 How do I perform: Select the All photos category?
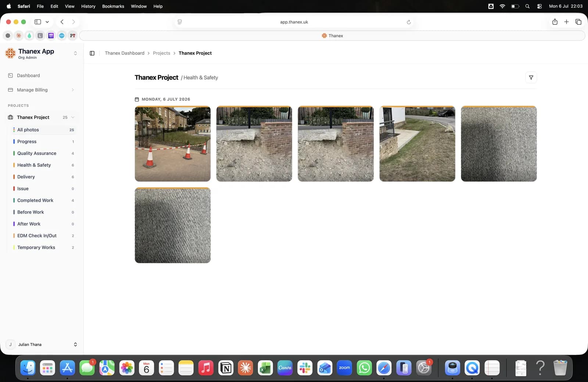point(43,130)
